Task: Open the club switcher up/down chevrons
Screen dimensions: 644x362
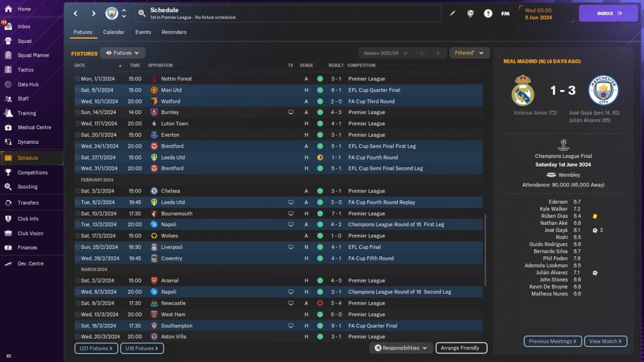Action: (124, 14)
